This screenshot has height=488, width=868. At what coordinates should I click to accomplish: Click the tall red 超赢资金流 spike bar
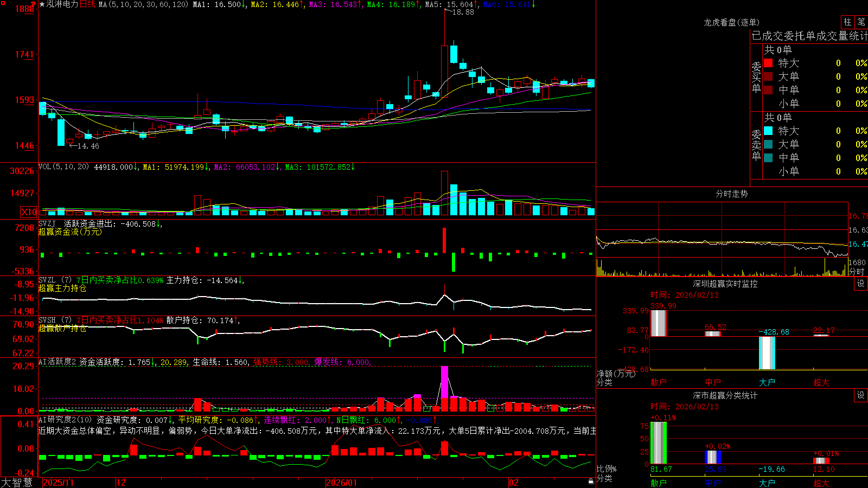point(444,240)
